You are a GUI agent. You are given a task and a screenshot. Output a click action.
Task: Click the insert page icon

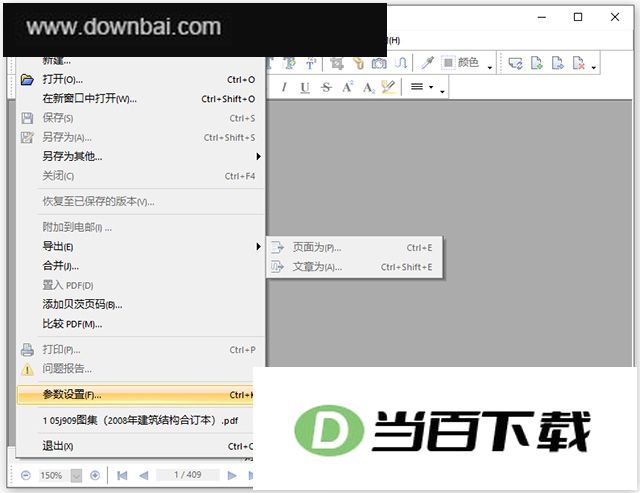536,63
